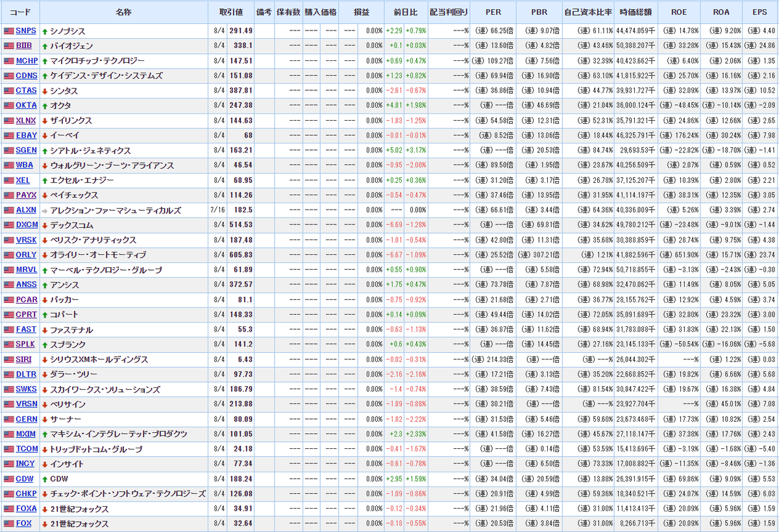The width and height of the screenshot is (779, 532).
Task: Open the VRSN ticker link
Action: [27, 404]
